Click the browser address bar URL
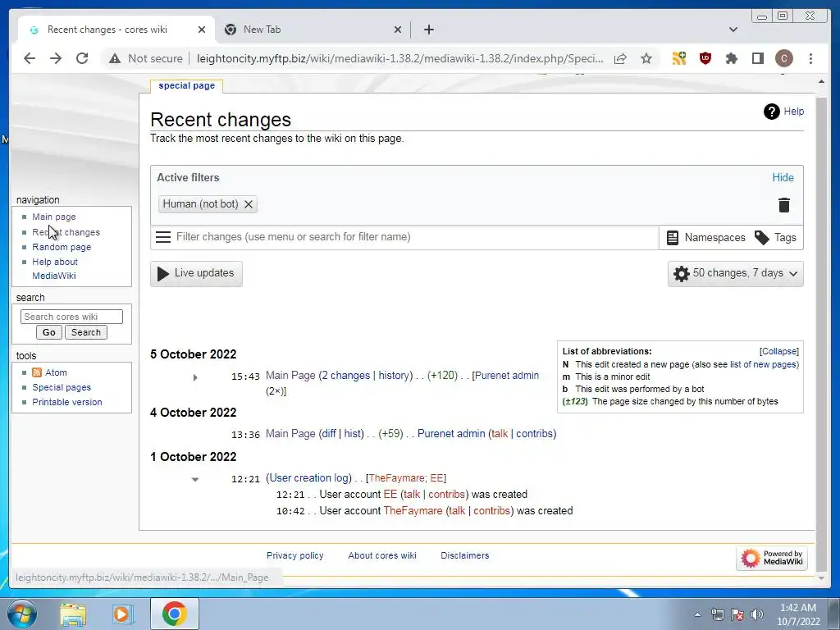The image size is (840, 630). (399, 58)
